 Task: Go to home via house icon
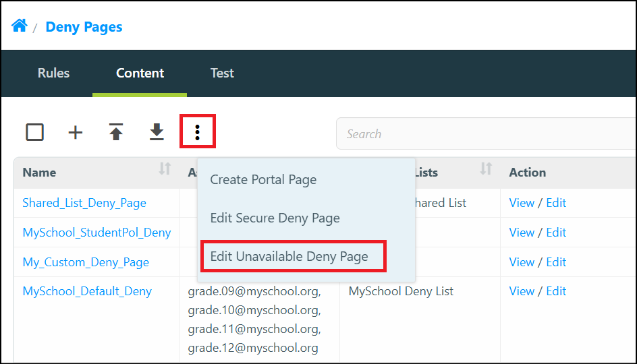[19, 26]
